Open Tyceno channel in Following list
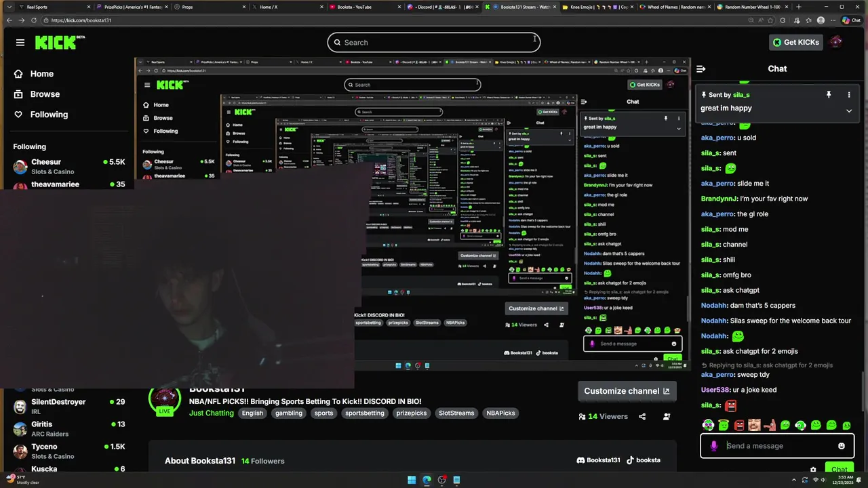The width and height of the screenshot is (868, 488). click(x=68, y=451)
